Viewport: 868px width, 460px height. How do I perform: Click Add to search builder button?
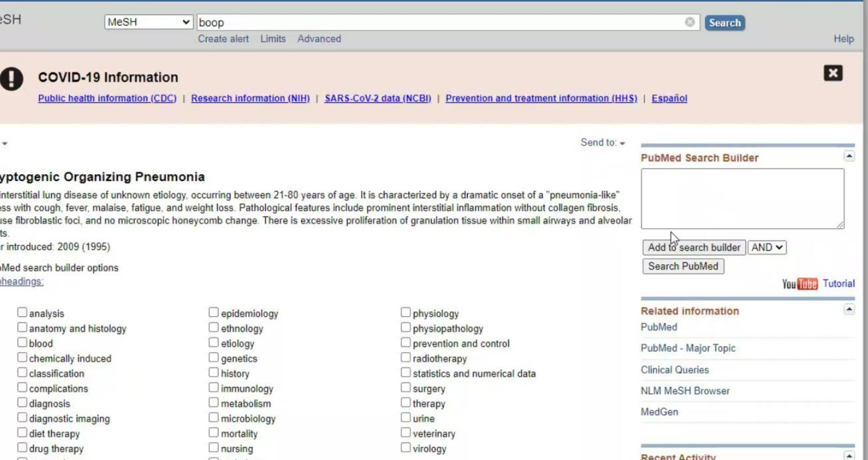coord(694,247)
